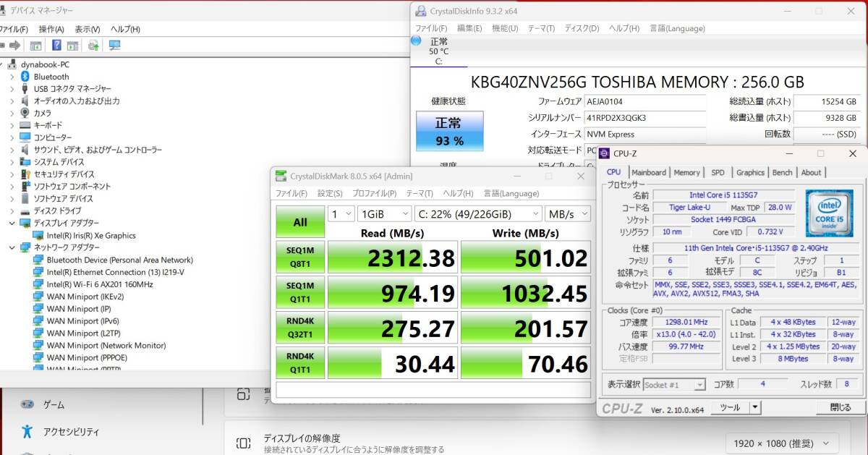The width and height of the screenshot is (868, 455).
Task: Open the unit dropdown showing MB/s
Action: pyautogui.click(x=568, y=214)
